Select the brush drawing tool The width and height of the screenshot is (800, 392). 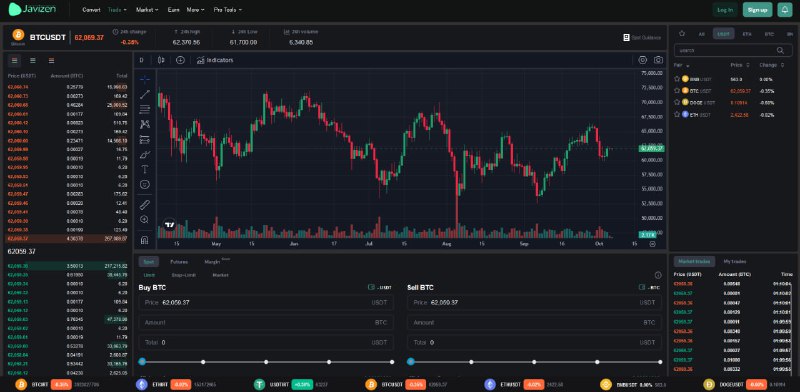click(145, 154)
